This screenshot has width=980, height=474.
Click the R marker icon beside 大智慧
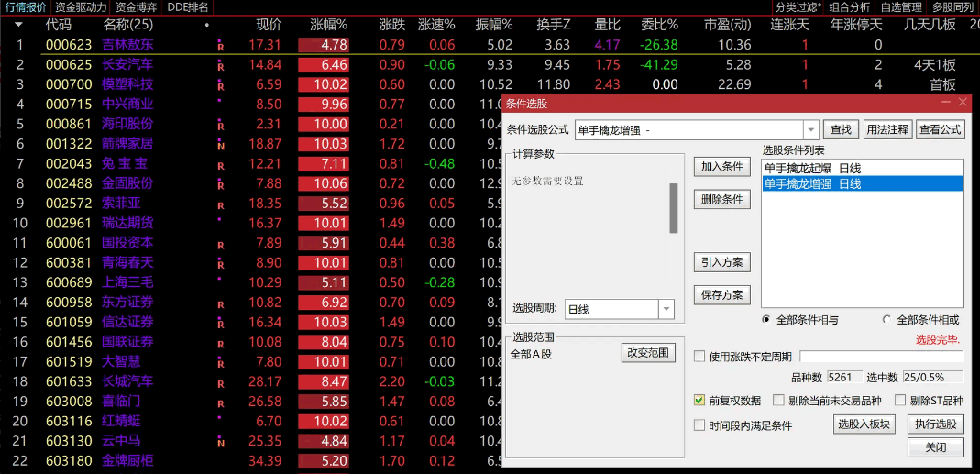(220, 363)
